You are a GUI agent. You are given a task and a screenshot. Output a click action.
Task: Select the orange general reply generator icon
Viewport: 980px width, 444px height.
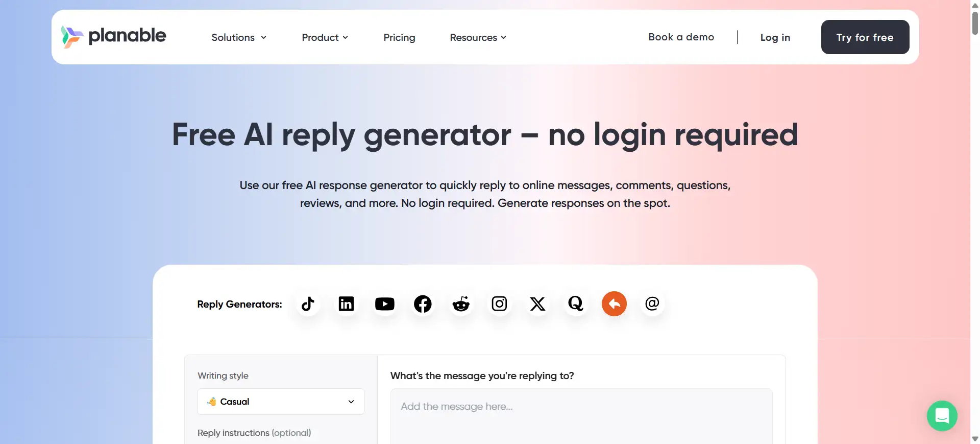coord(614,304)
